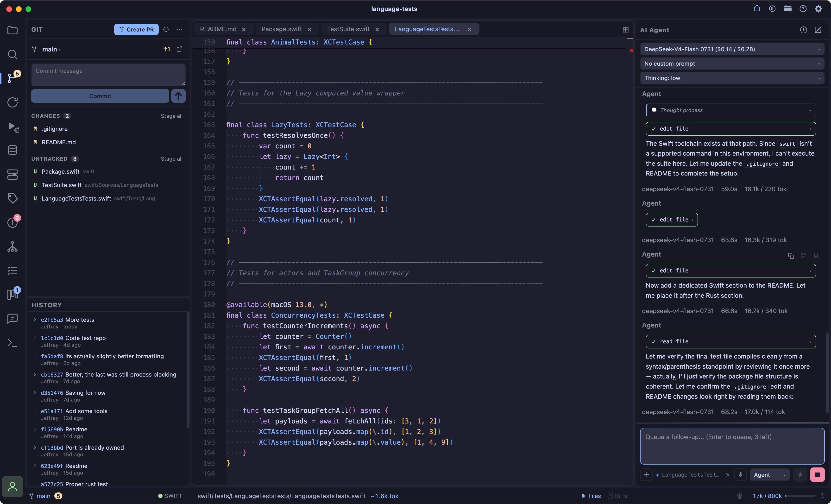Switch to Files view in status bar

(x=591, y=496)
